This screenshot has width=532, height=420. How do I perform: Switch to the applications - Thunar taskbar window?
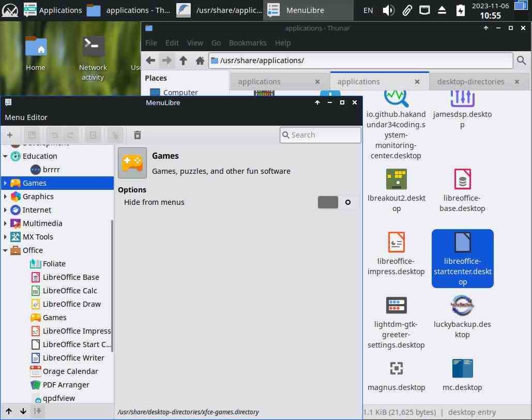(129, 10)
